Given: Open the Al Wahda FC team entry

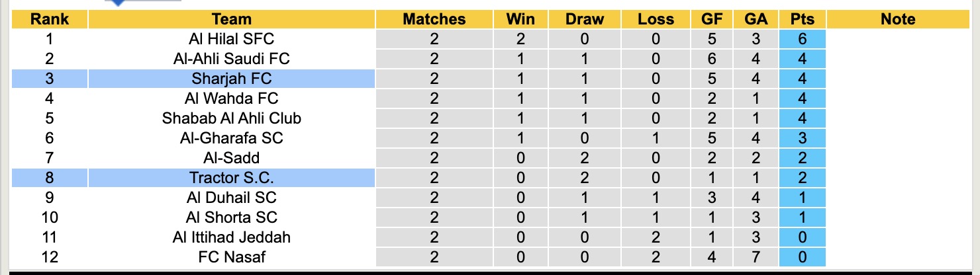Looking at the screenshot, I should [231, 98].
